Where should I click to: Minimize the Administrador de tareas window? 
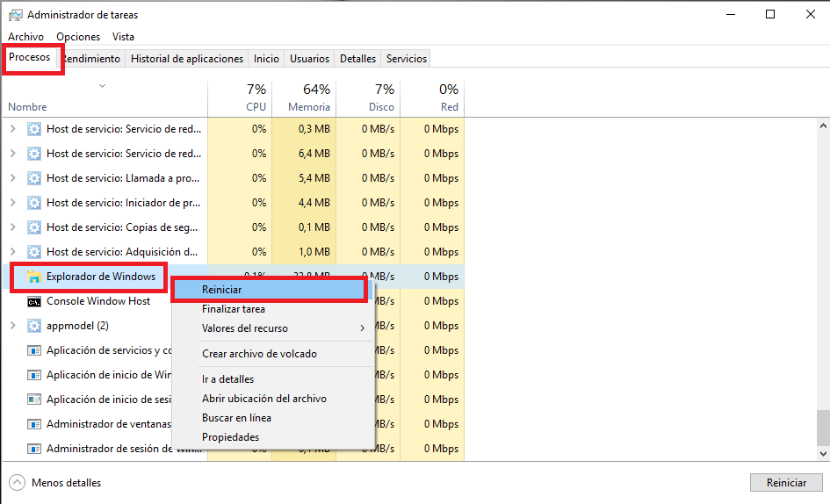(x=731, y=14)
